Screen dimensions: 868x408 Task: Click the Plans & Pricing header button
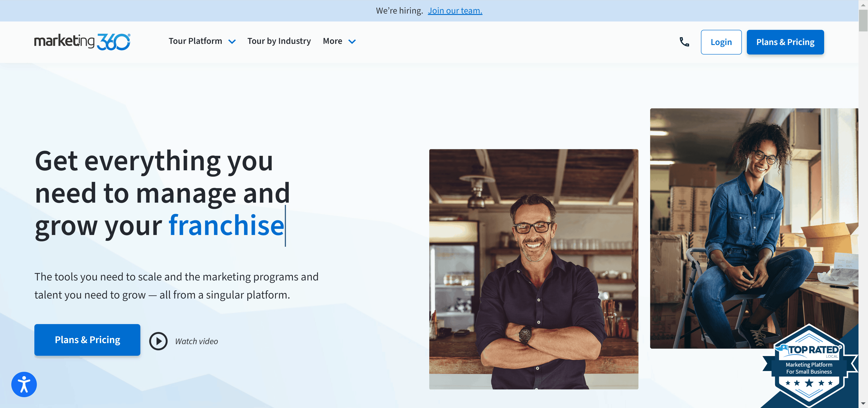click(785, 42)
